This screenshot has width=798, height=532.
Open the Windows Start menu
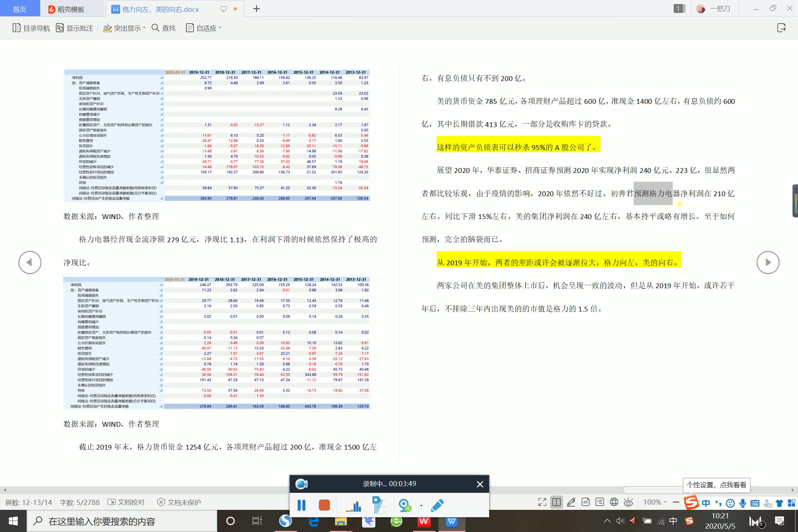pyautogui.click(x=13, y=521)
